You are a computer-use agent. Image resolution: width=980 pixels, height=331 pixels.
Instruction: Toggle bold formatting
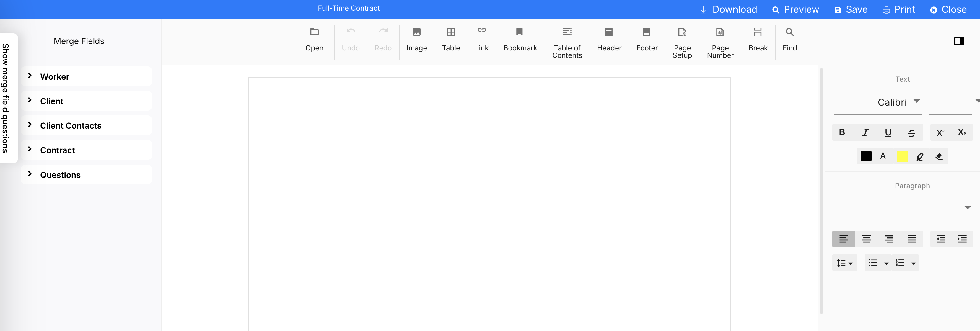tap(842, 132)
